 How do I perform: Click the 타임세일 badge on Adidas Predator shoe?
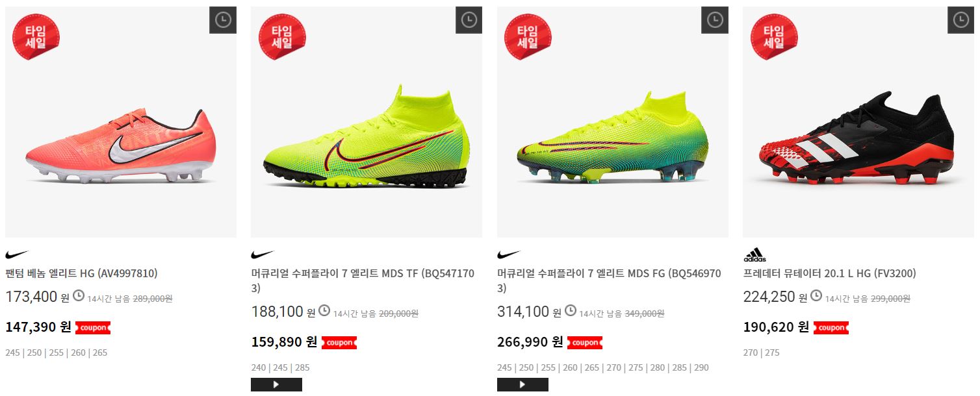(x=773, y=36)
